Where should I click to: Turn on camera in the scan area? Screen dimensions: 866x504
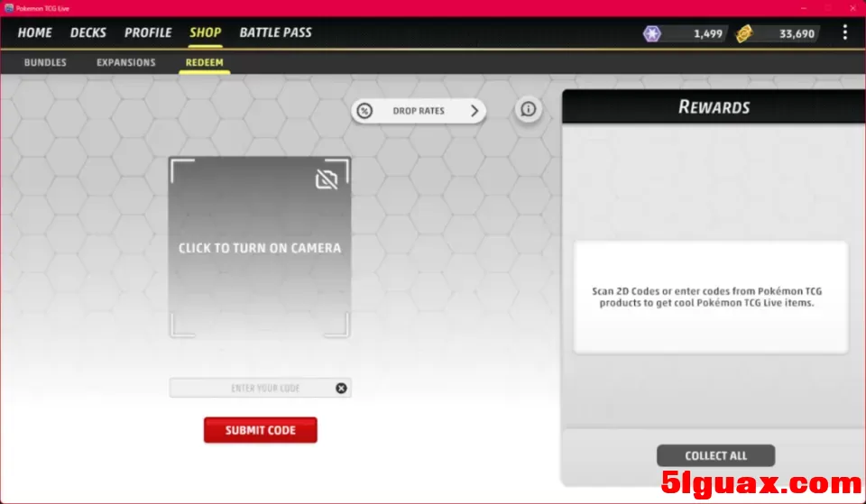point(260,247)
